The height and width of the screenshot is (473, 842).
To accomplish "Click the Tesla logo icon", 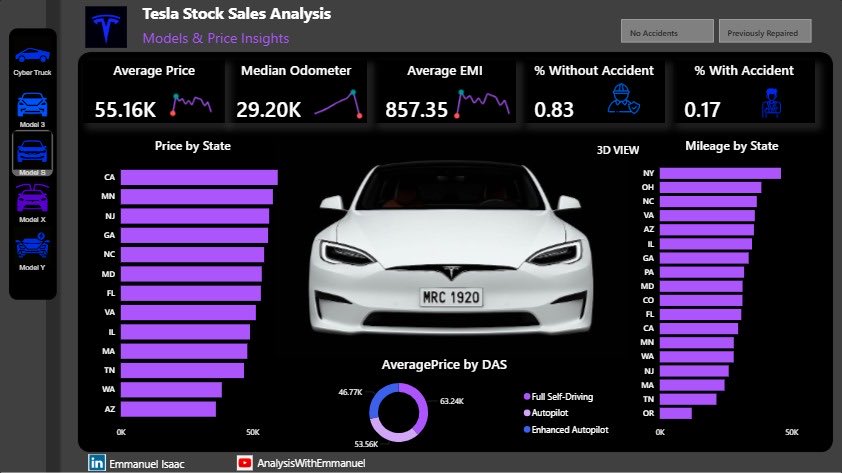I will (106, 27).
